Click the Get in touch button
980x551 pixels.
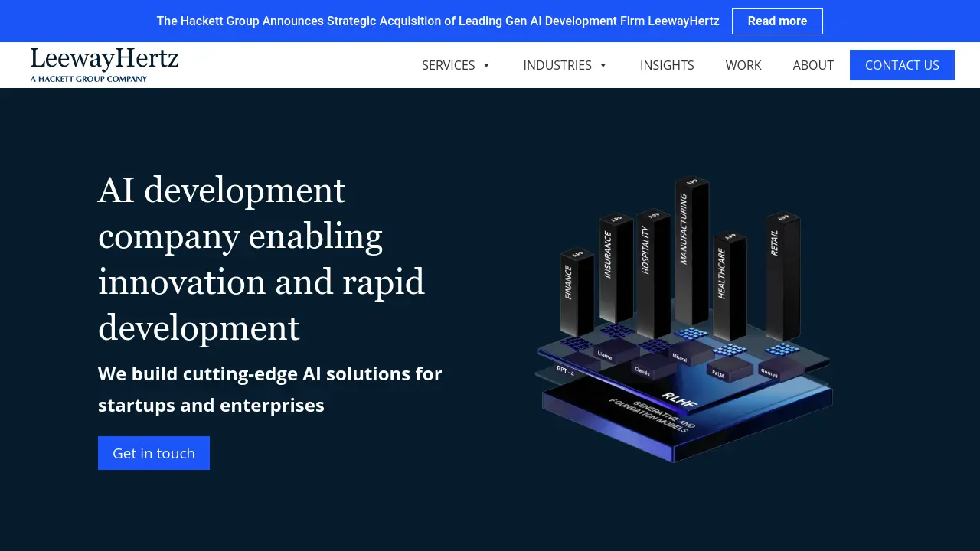coord(154,453)
